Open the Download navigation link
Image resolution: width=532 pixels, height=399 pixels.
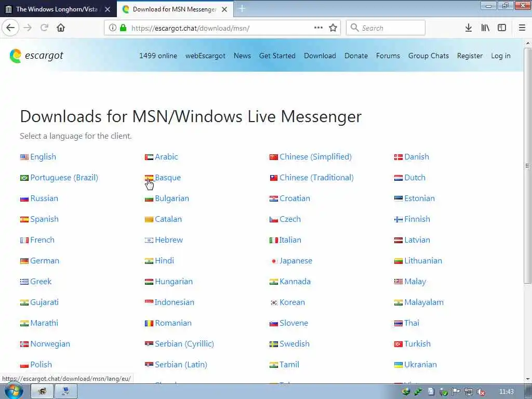[320, 56]
